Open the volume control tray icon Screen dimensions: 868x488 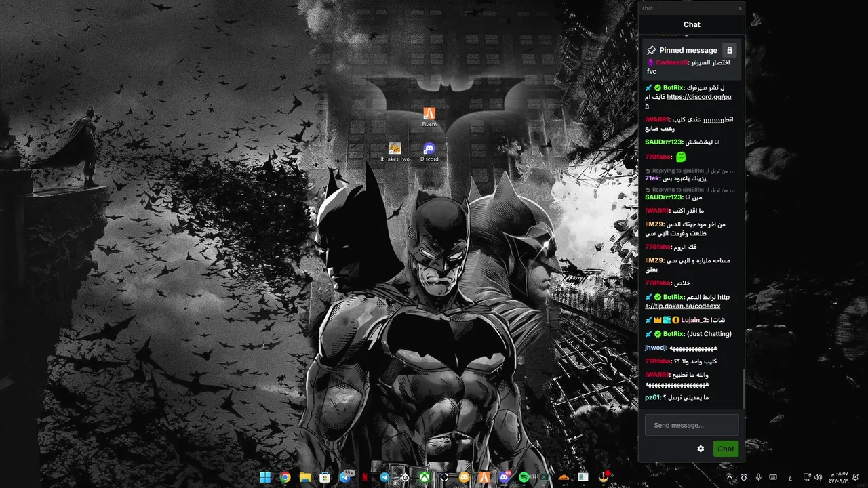click(818, 477)
